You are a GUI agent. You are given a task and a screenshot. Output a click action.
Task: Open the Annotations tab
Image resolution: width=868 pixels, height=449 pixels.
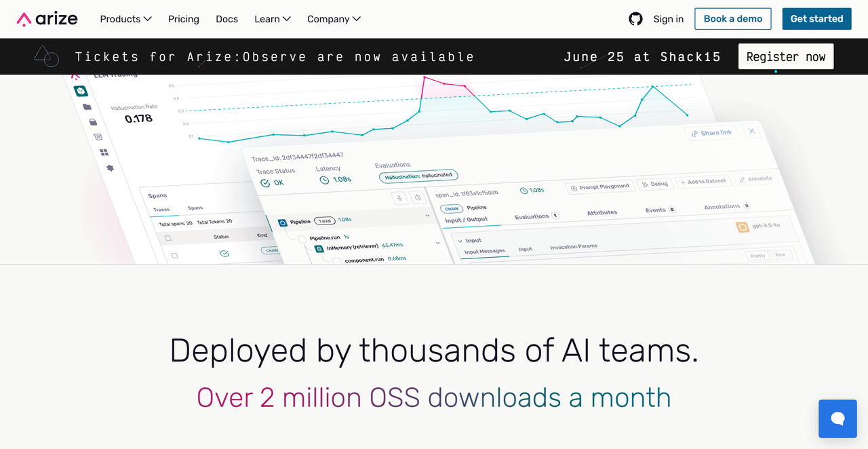click(726, 206)
